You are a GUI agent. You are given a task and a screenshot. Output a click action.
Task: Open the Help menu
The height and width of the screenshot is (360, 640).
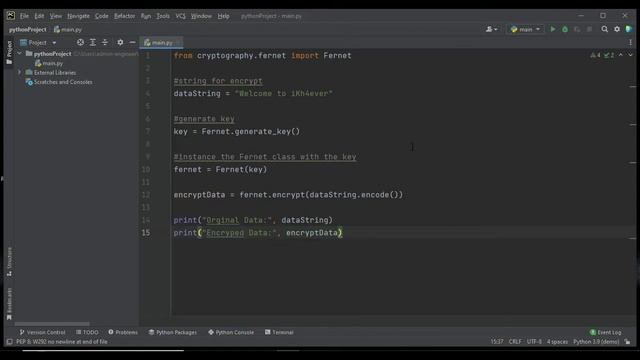click(223, 16)
